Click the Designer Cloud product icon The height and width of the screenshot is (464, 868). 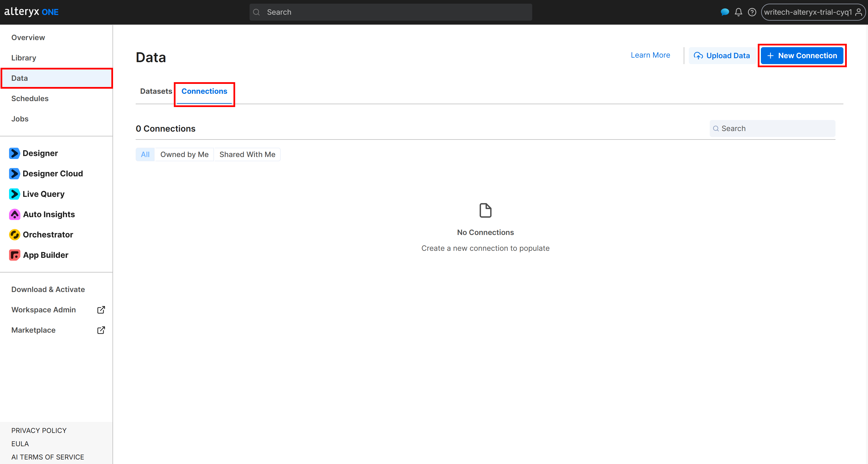(x=14, y=173)
